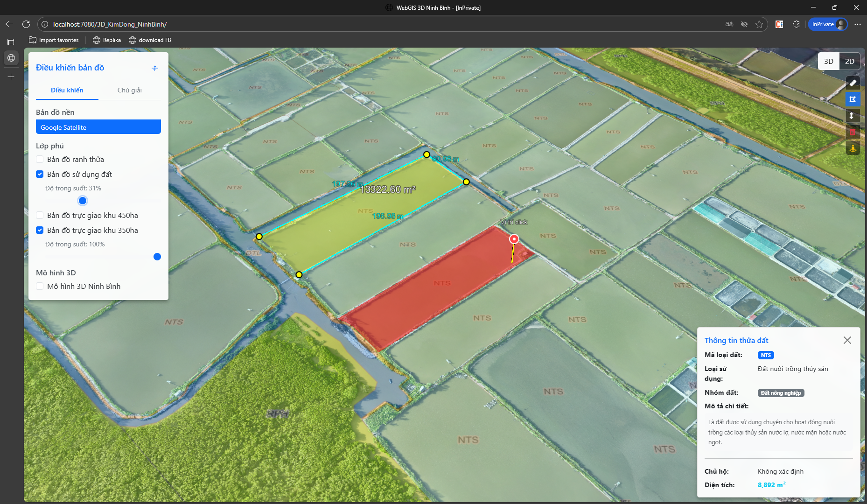Add this page to favorites
The height and width of the screenshot is (504, 867).
click(759, 24)
